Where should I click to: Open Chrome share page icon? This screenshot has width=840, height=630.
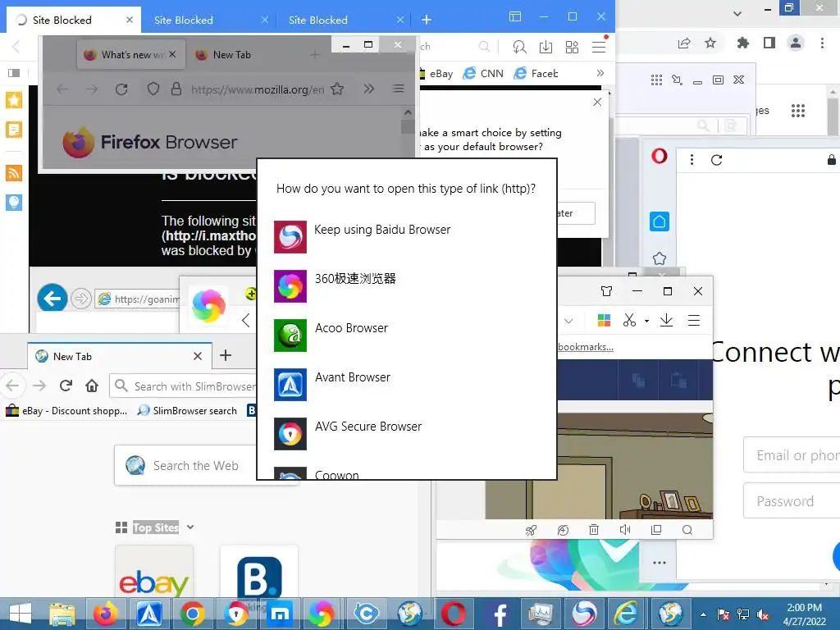point(684,43)
